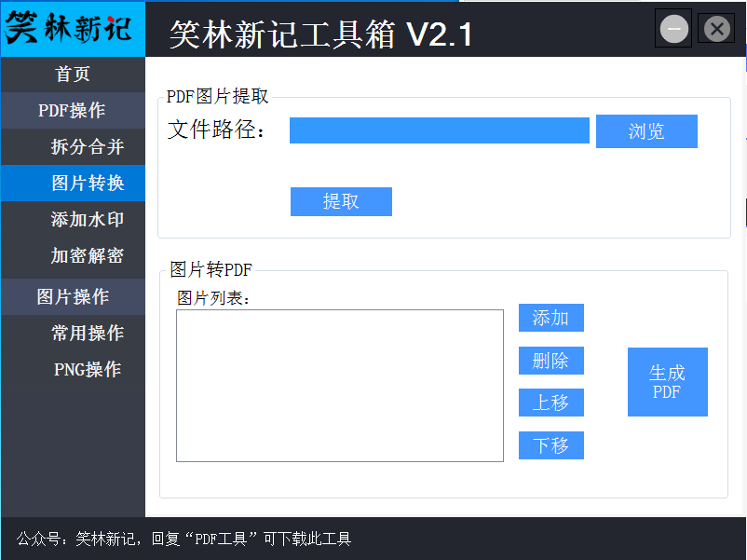747x560 pixels.
Task: Open 加密解密 page
Action: pyautogui.click(x=73, y=256)
